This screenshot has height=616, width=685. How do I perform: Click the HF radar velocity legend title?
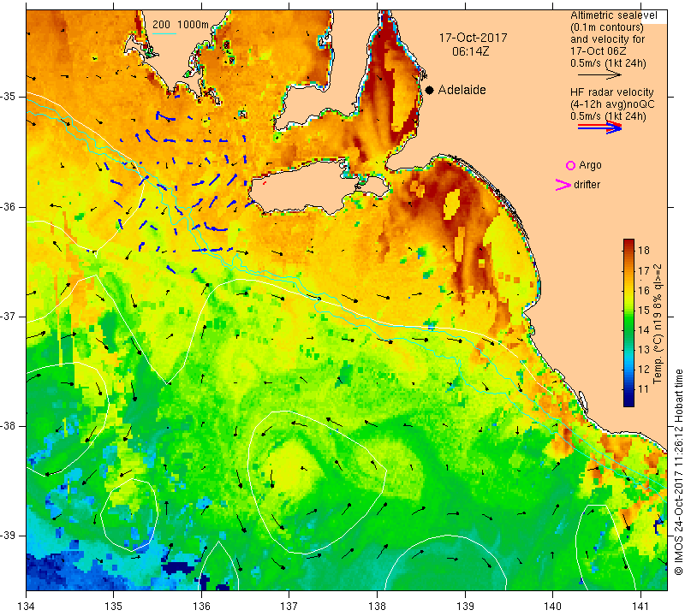[x=612, y=92]
